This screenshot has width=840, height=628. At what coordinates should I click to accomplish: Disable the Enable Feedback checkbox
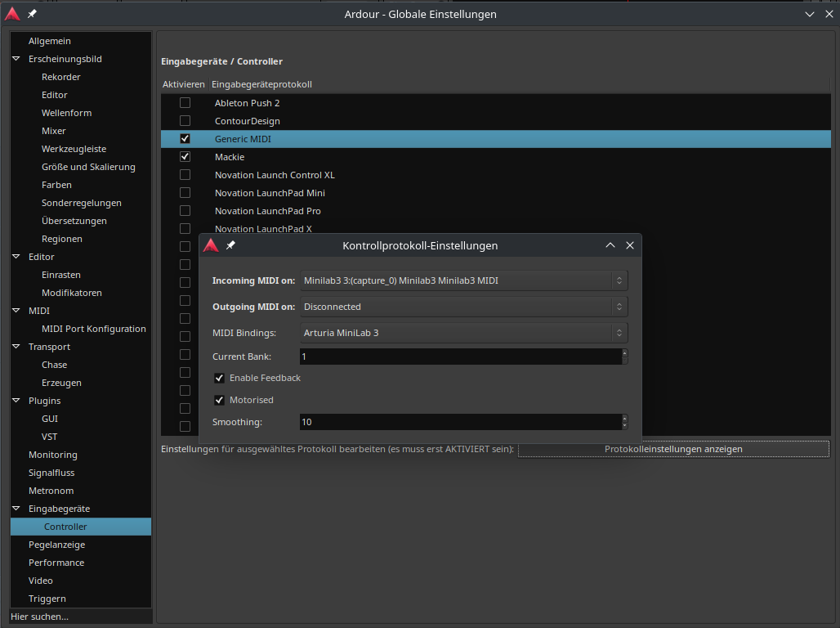coord(219,378)
